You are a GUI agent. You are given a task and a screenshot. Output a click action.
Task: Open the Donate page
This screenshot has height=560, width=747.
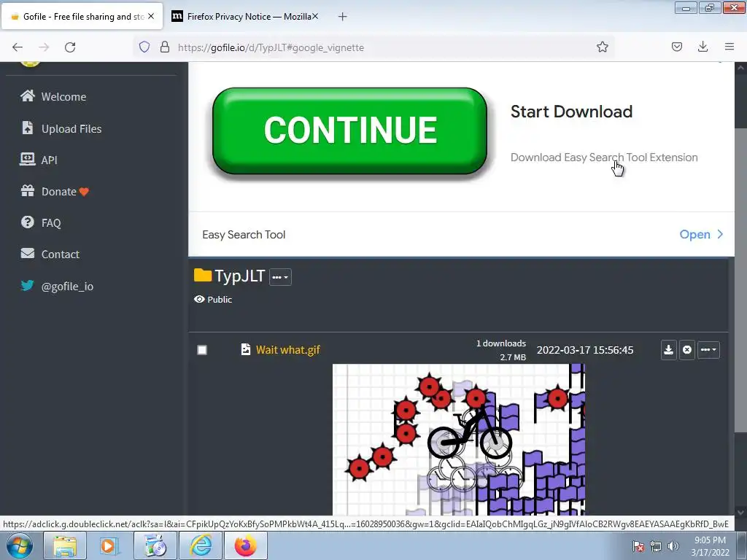pos(58,192)
